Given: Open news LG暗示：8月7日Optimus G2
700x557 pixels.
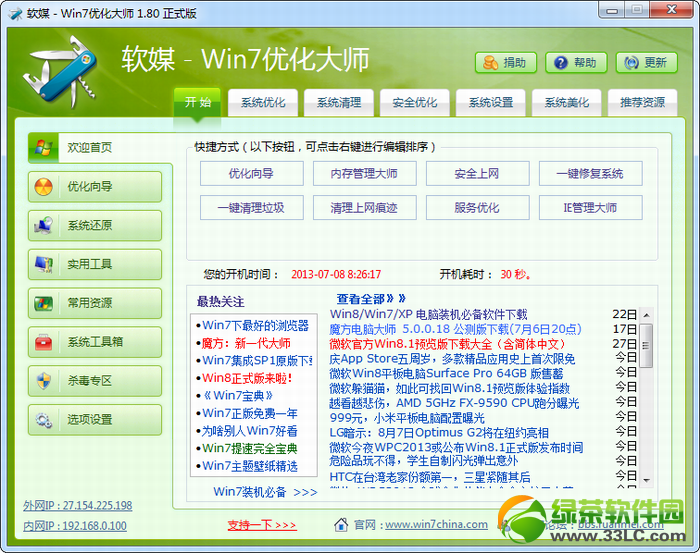Looking at the screenshot, I should click(439, 433).
